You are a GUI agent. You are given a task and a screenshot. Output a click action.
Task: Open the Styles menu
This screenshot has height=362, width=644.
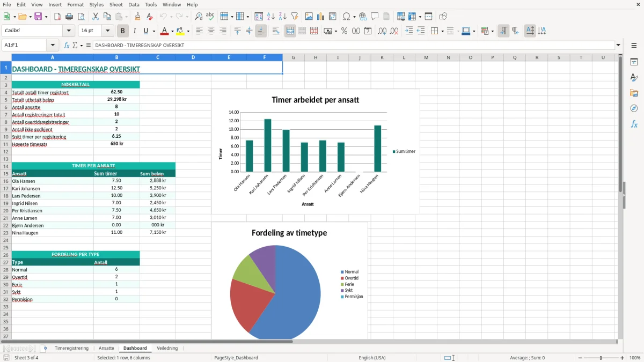[x=97, y=4]
